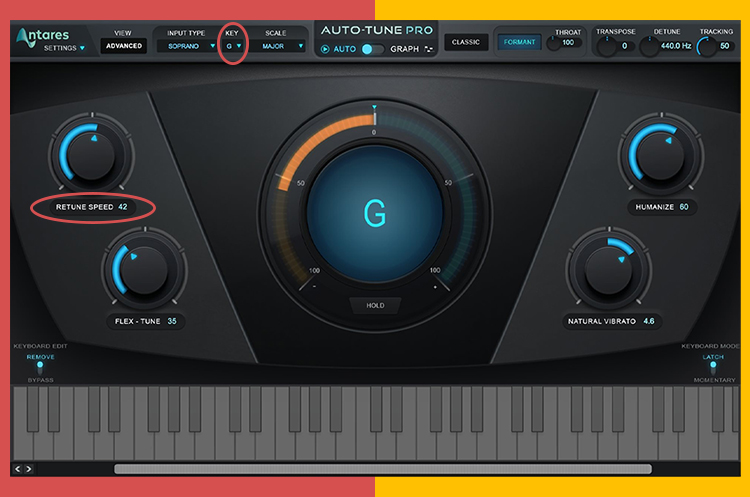Click the Natural Vibrato knob
This screenshot has width=750, height=497.
[608, 270]
